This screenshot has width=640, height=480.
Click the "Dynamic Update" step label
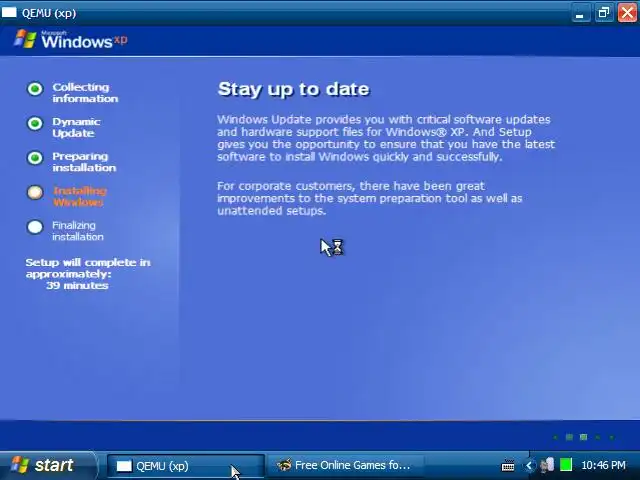click(76, 127)
